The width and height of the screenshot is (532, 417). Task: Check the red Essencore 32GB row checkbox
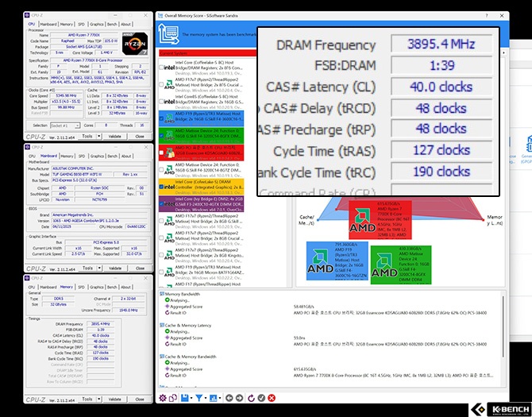tap(161, 153)
